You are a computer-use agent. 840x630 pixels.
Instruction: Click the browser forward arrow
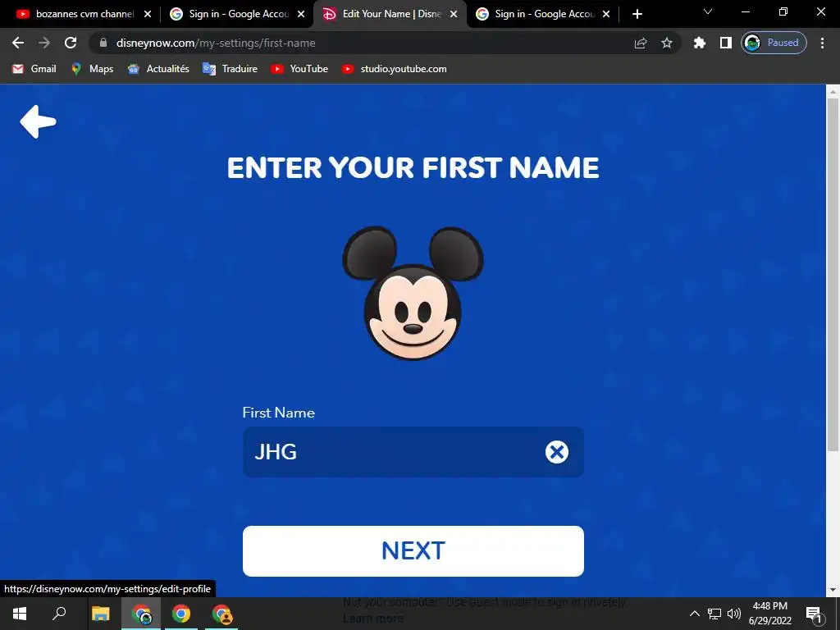pyautogui.click(x=44, y=43)
